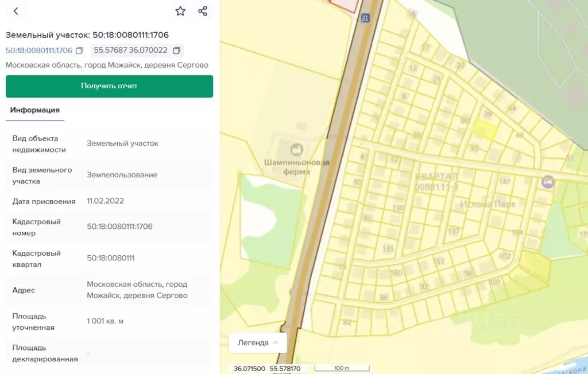Screen dimensions: 588x374
Task: Click the mushroom farm factory icon on map
Action: (296, 150)
